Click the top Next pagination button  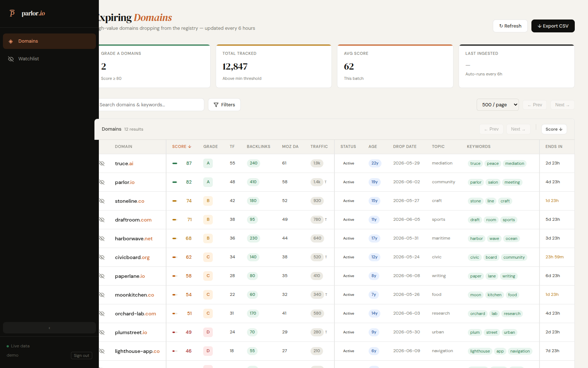(x=562, y=105)
